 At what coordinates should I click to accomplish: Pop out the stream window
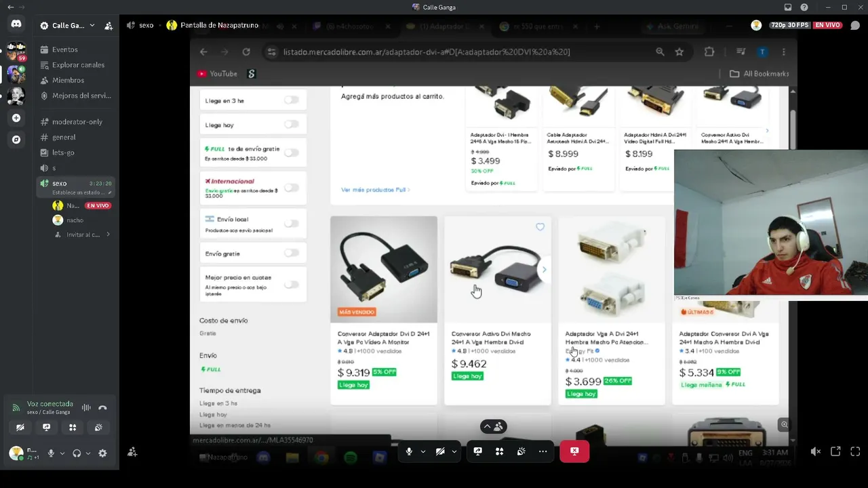click(835, 451)
